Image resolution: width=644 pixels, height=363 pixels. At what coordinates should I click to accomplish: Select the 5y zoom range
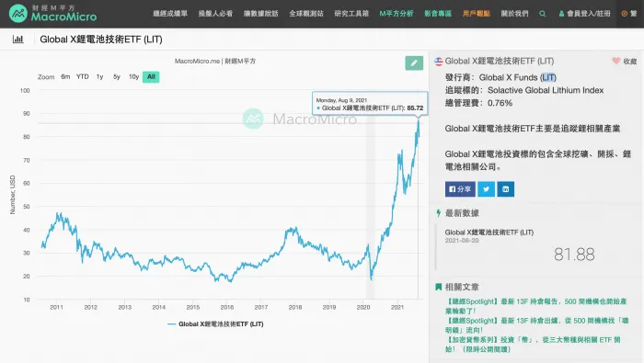[117, 76]
